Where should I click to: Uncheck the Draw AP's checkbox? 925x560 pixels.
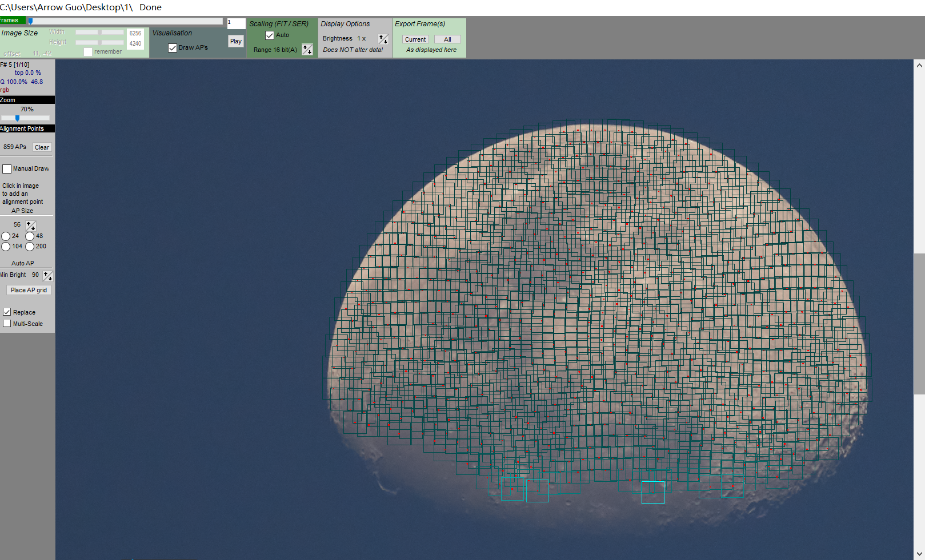point(173,48)
